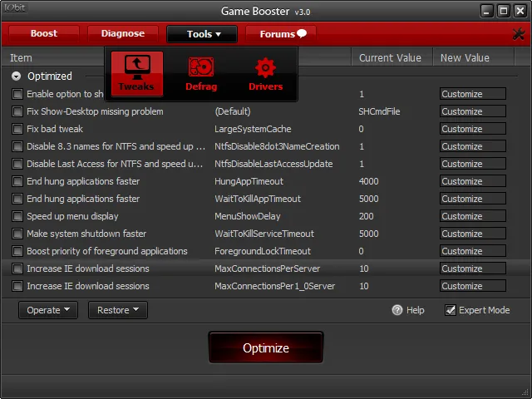Switch to the Boost tab
This screenshot has width=532, height=399.
coord(44,34)
